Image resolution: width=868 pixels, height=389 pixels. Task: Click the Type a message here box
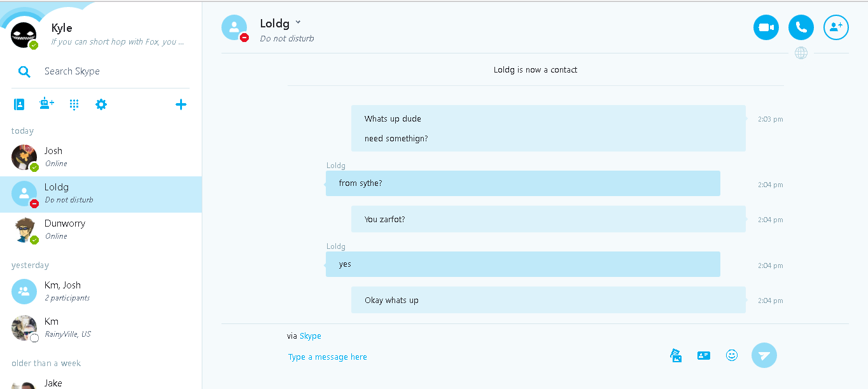328,357
